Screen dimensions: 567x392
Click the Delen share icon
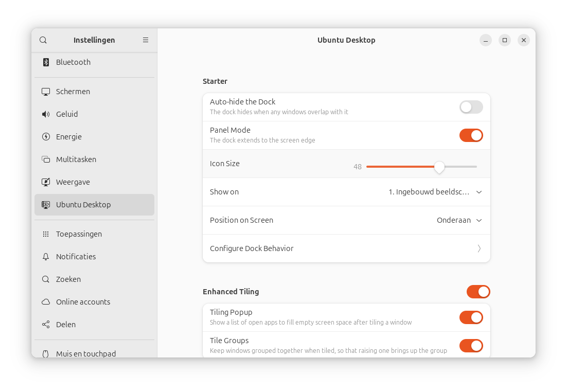46,325
